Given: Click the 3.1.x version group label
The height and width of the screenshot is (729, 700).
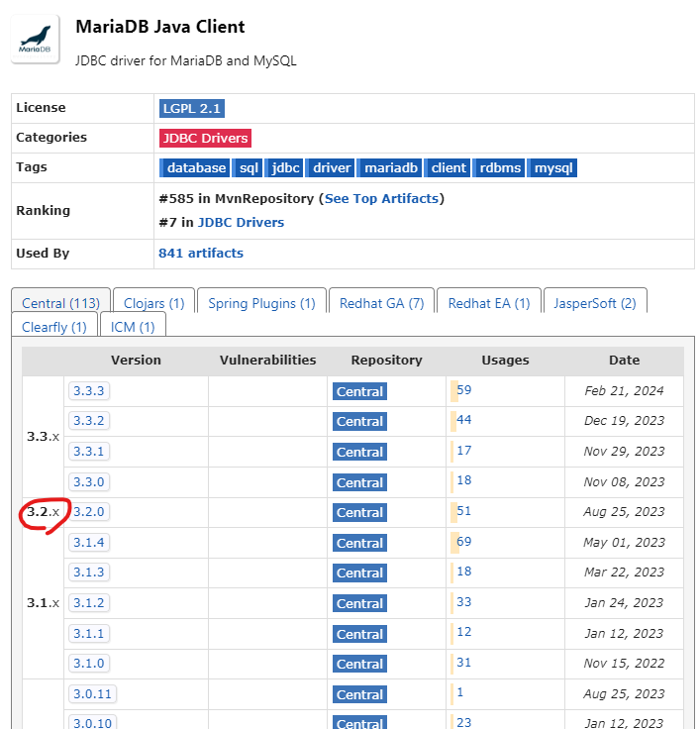Looking at the screenshot, I should 43,602.
